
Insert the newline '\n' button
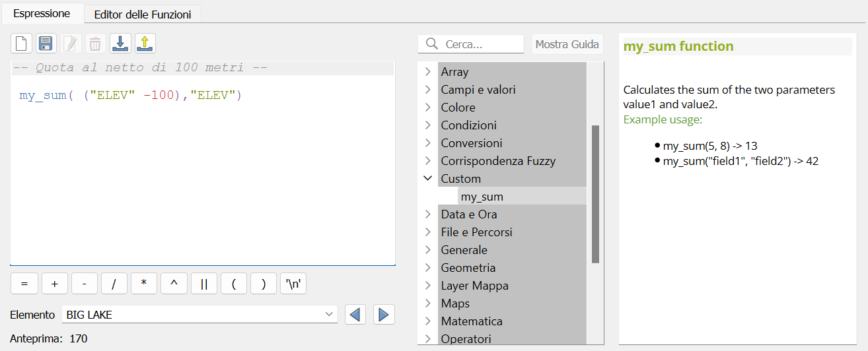(x=293, y=284)
